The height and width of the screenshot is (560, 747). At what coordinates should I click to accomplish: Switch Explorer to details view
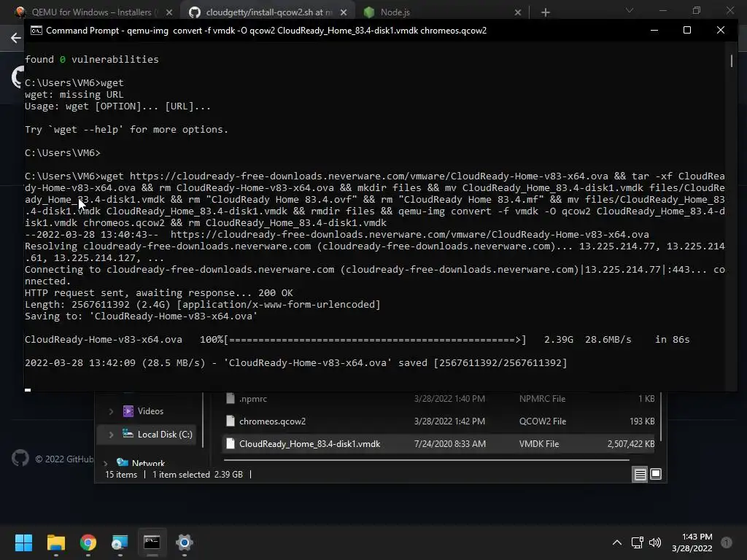tap(640, 474)
